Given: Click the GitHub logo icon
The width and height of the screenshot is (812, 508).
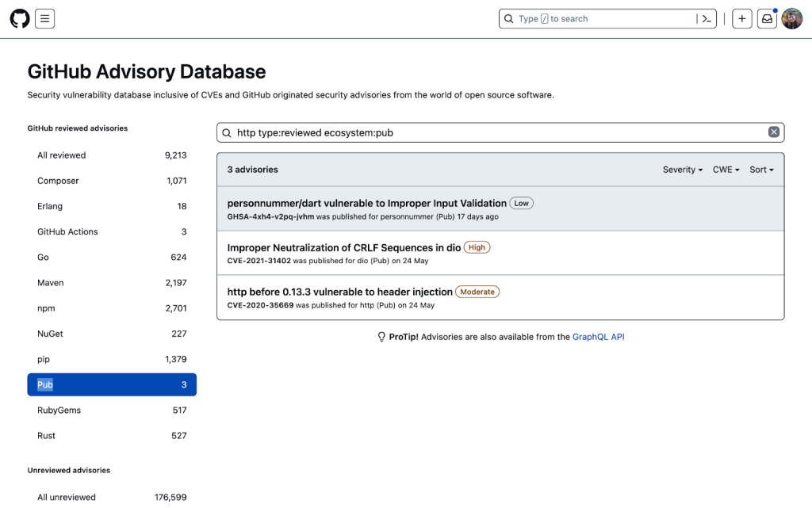Looking at the screenshot, I should click(19, 17).
